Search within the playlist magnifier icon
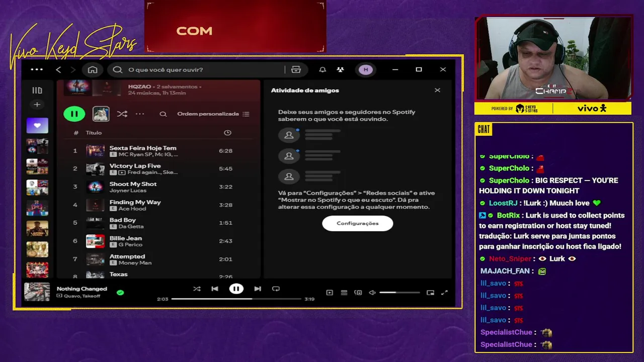Screen dimensions: 644x362 163,114
